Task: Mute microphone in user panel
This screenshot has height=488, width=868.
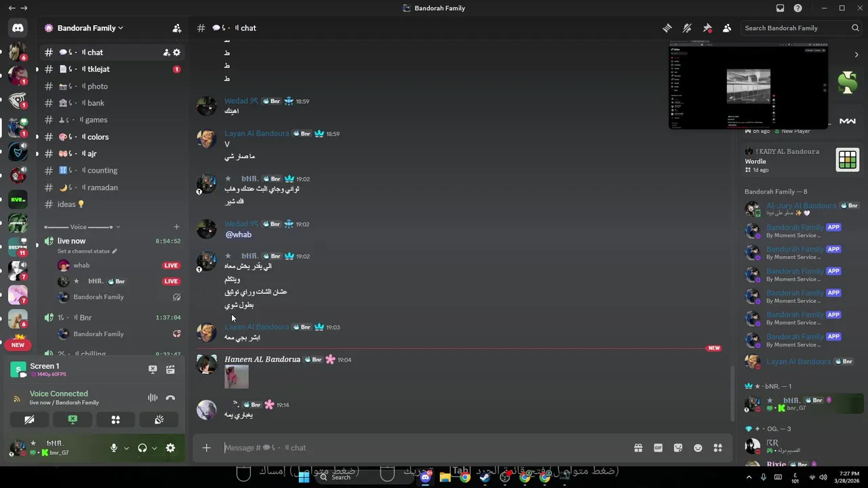Action: (x=114, y=448)
